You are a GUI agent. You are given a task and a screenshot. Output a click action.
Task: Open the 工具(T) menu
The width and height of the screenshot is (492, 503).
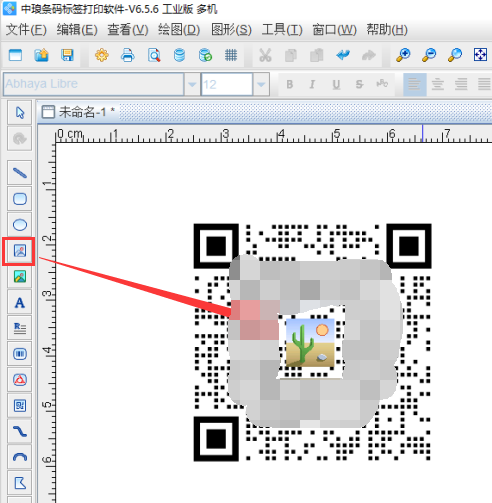point(282,30)
